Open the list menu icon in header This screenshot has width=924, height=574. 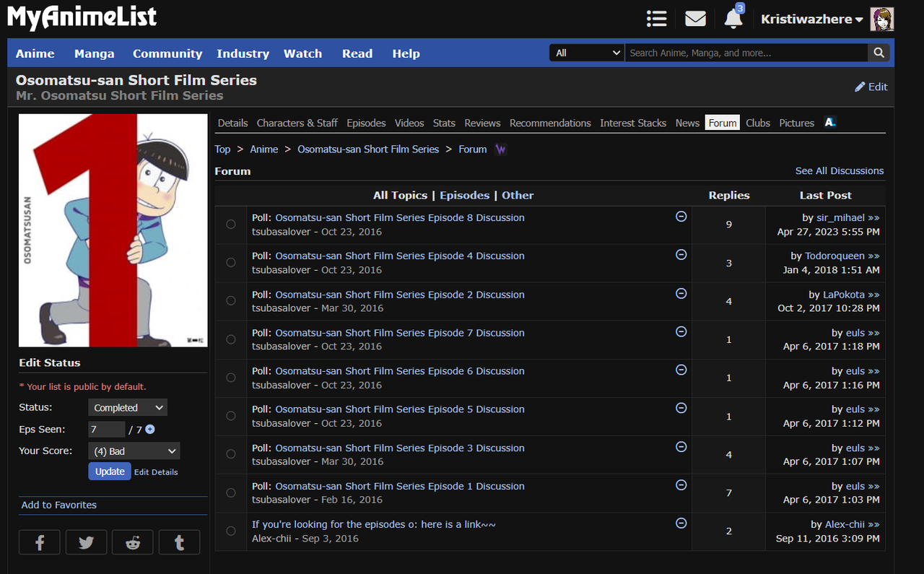pyautogui.click(x=656, y=19)
